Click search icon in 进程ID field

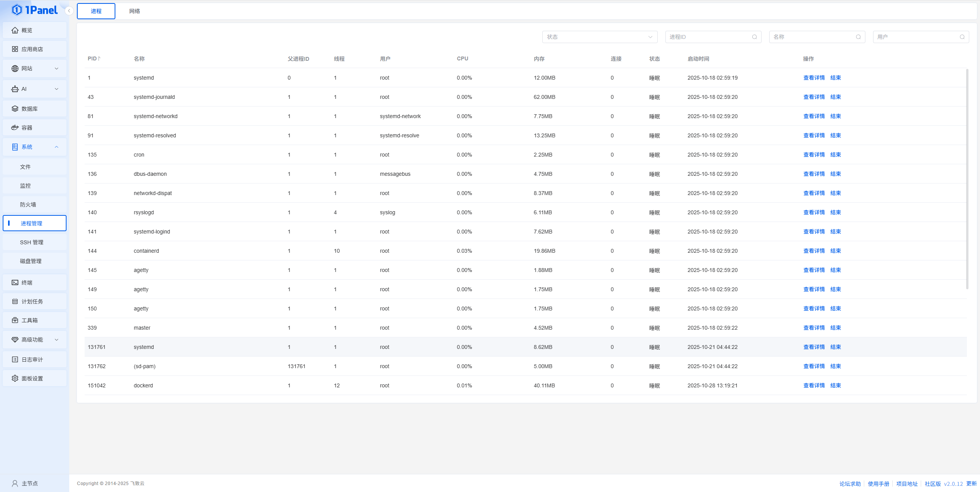tap(754, 37)
